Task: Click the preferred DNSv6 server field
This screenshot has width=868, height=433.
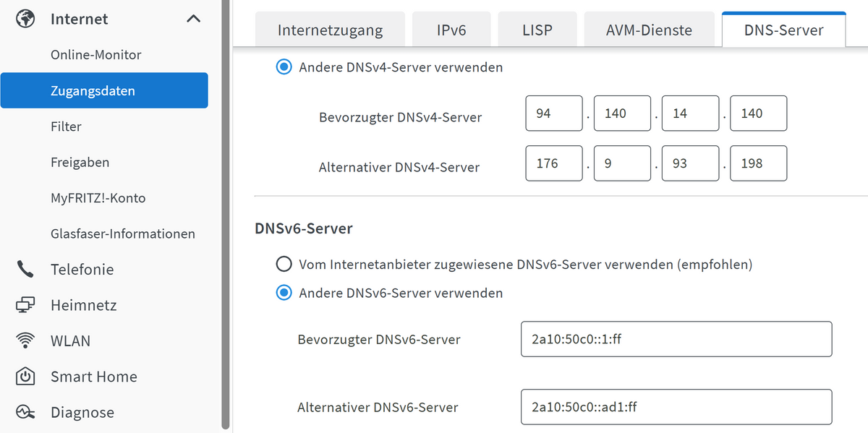Action: click(676, 340)
